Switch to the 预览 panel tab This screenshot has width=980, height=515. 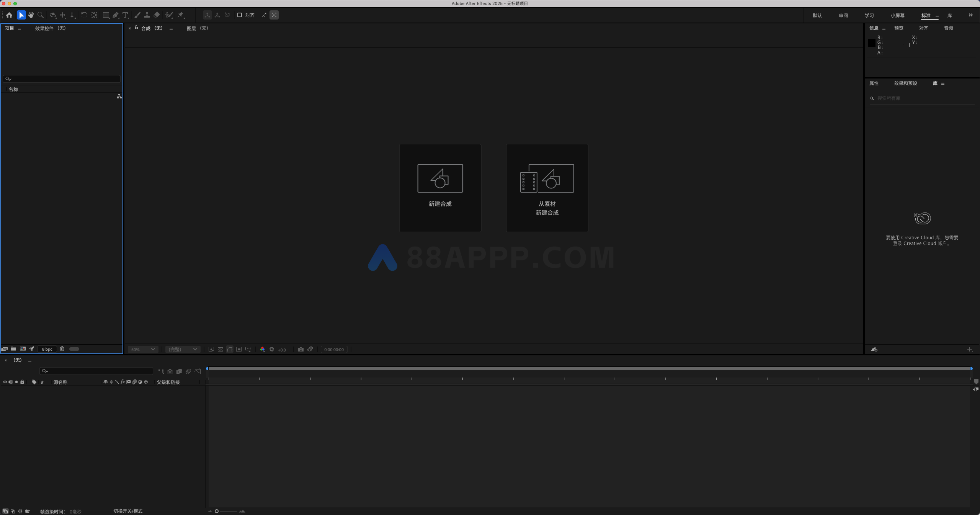(x=899, y=28)
